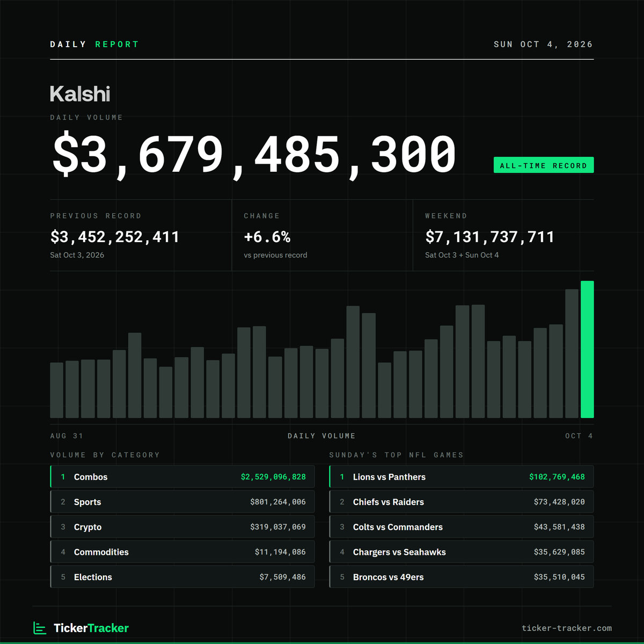644x644 pixels.
Task: Click the SUN OCT 4, 2026 date
Action: pyautogui.click(x=543, y=45)
